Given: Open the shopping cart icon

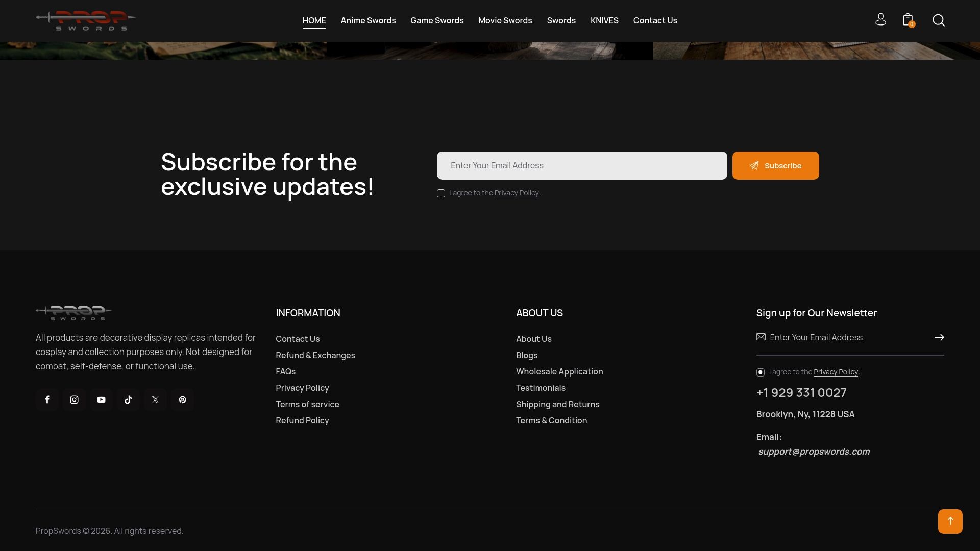Looking at the screenshot, I should (x=908, y=20).
